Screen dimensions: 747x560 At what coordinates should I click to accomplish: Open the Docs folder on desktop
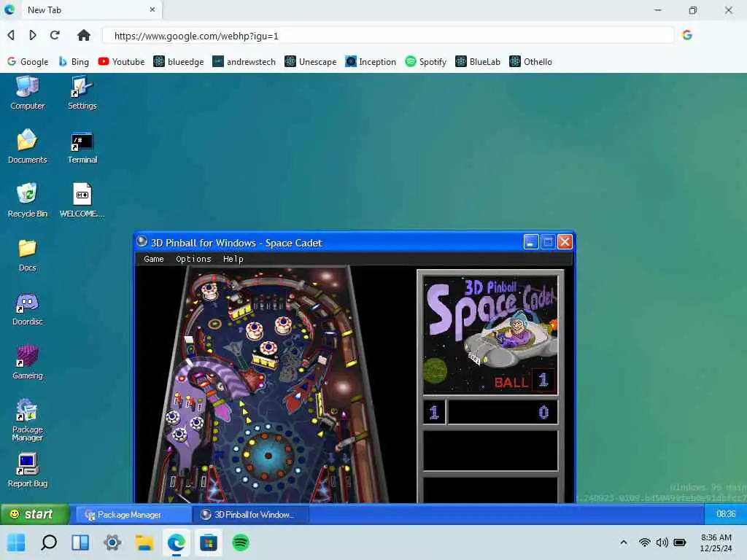(x=27, y=254)
